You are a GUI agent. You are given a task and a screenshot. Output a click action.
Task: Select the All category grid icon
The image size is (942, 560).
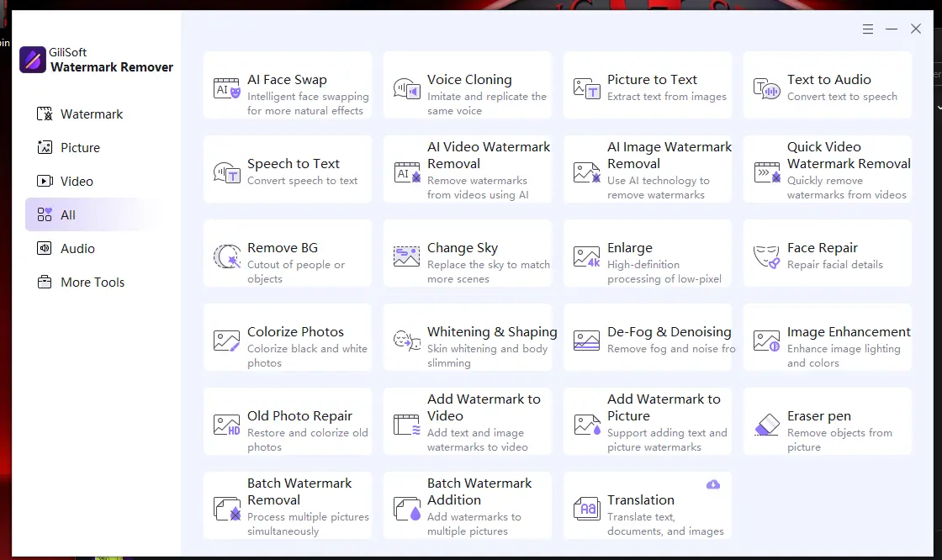(45, 214)
